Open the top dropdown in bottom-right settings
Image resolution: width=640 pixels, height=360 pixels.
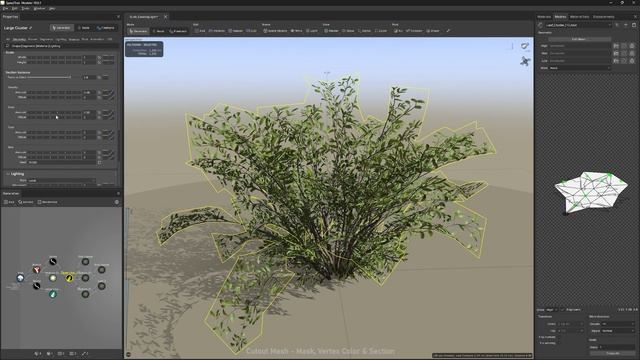point(618,324)
